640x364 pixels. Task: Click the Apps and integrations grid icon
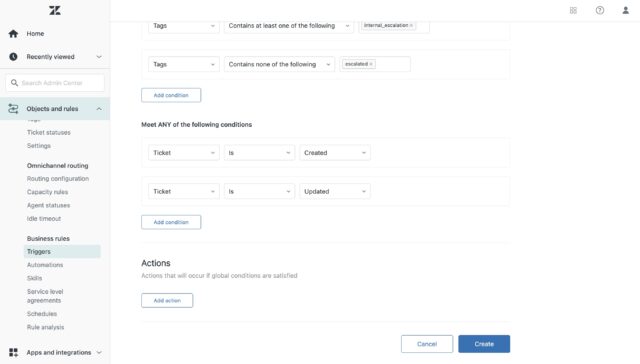[x=13, y=352]
